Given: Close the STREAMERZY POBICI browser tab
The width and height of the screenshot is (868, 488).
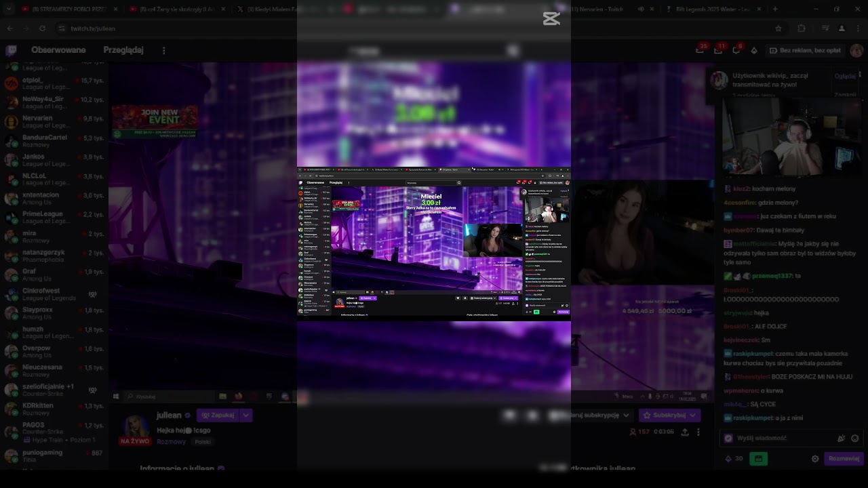Looking at the screenshot, I should click(x=116, y=9).
